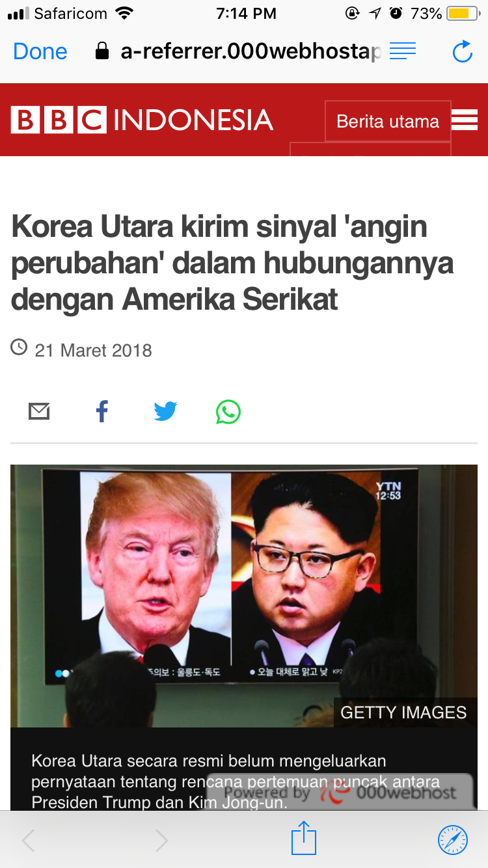Image resolution: width=488 pixels, height=868 pixels.
Task: Tap the article headline about Korea Utara
Action: tap(232, 263)
